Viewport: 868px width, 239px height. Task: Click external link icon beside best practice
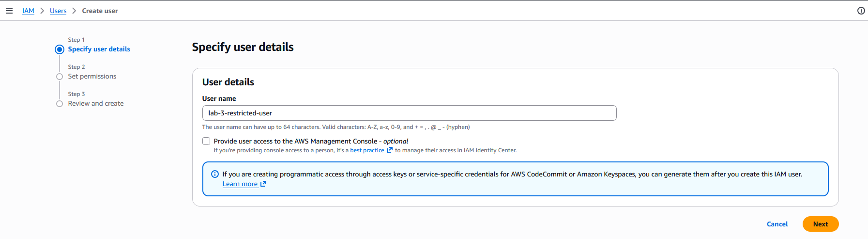[x=389, y=150]
